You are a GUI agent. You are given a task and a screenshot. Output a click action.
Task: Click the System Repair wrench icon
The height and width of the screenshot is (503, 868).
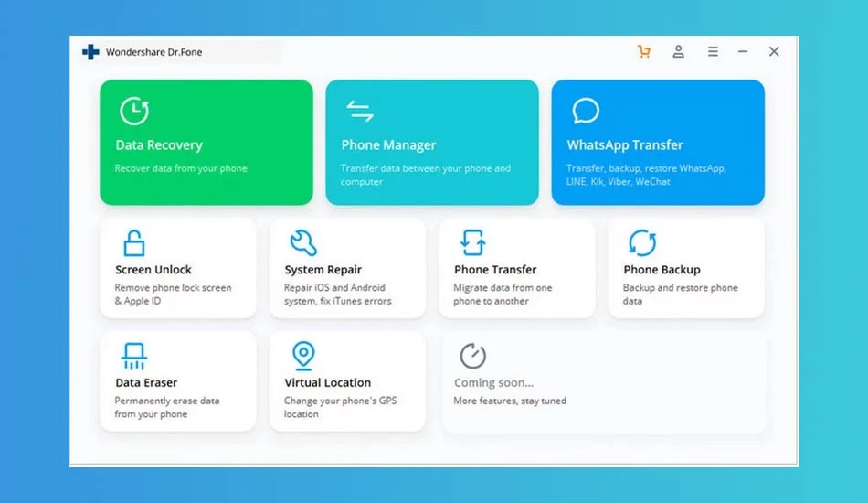coord(303,242)
